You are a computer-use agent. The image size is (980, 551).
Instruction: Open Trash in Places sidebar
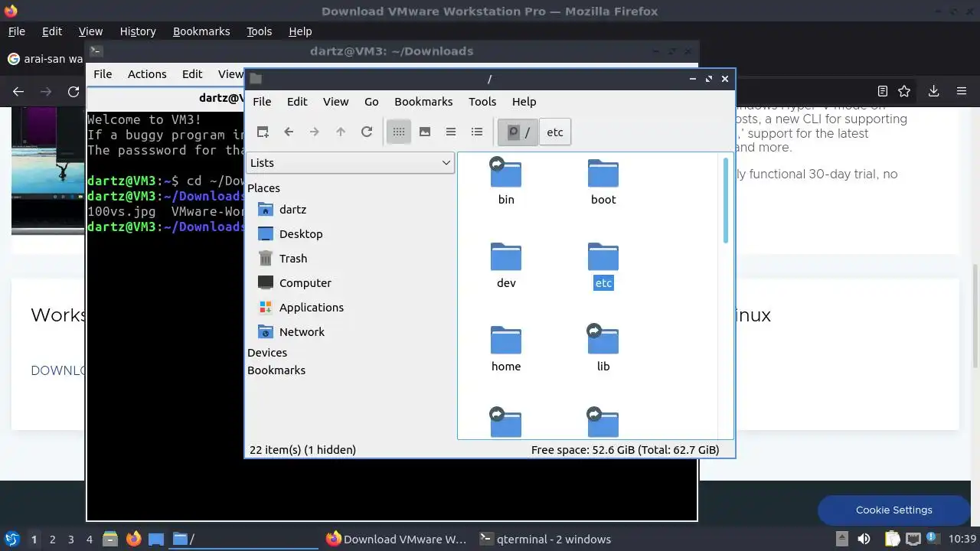click(283, 258)
